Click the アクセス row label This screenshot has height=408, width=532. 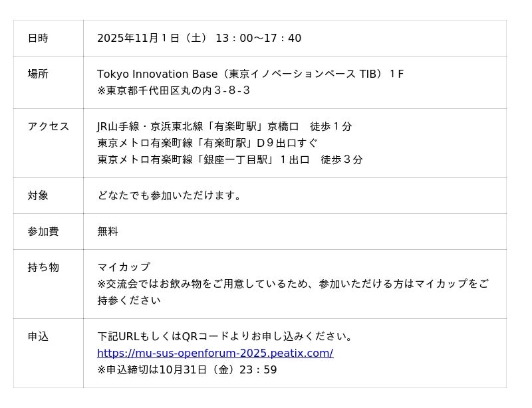[48, 126]
